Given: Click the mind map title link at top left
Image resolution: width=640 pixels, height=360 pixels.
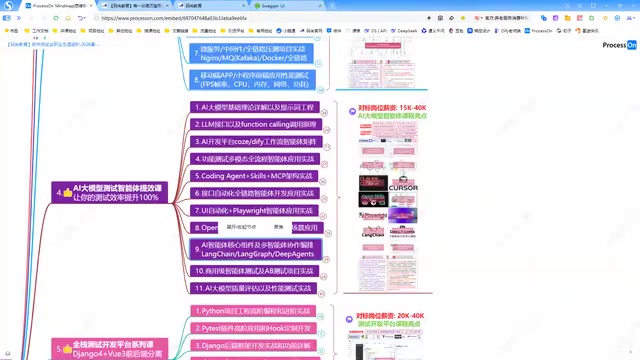Looking at the screenshot, I should pos(53,44).
